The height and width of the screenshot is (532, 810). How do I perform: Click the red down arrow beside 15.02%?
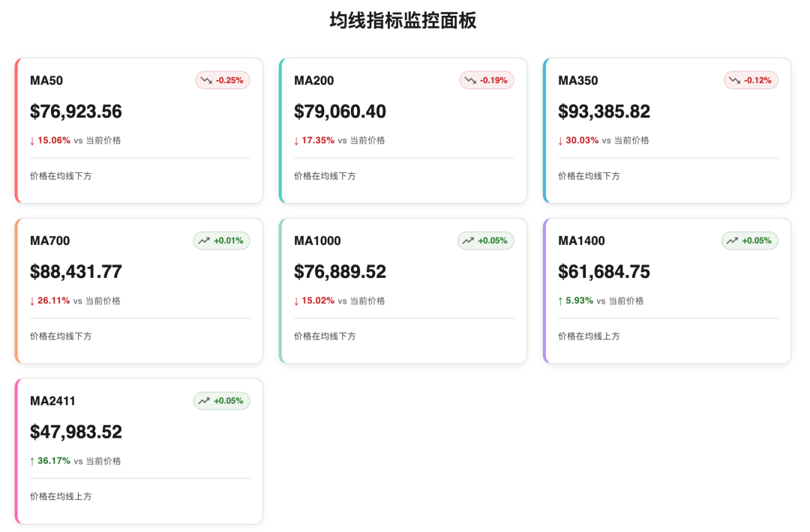click(296, 300)
